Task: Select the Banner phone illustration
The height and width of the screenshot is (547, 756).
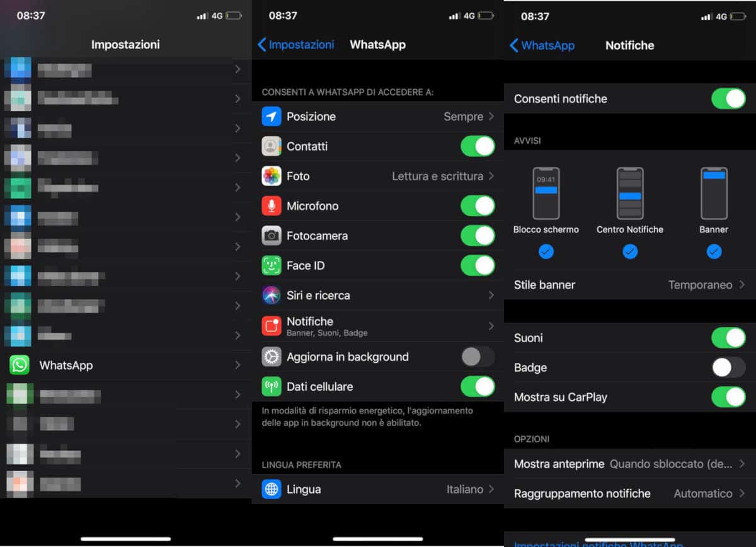Action: [x=714, y=193]
